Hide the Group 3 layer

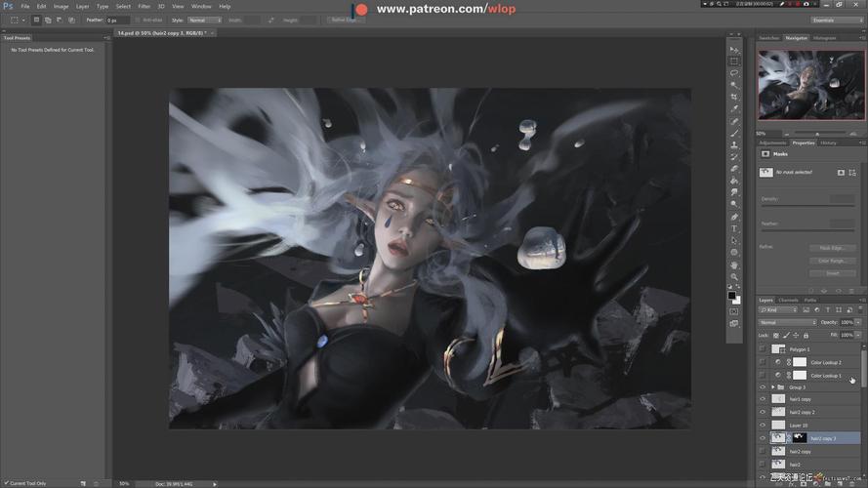(763, 387)
